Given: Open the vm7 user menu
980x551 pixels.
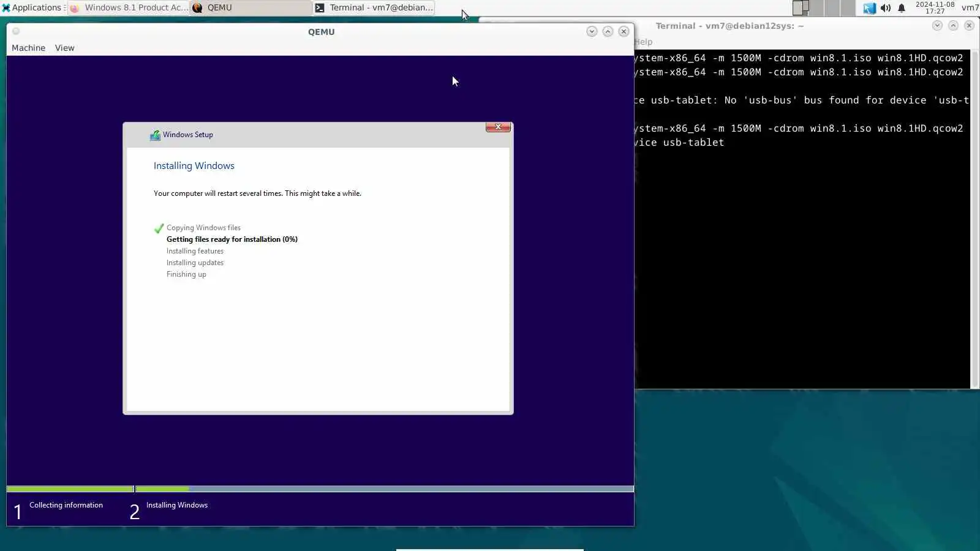Looking at the screenshot, I should click(x=970, y=7).
